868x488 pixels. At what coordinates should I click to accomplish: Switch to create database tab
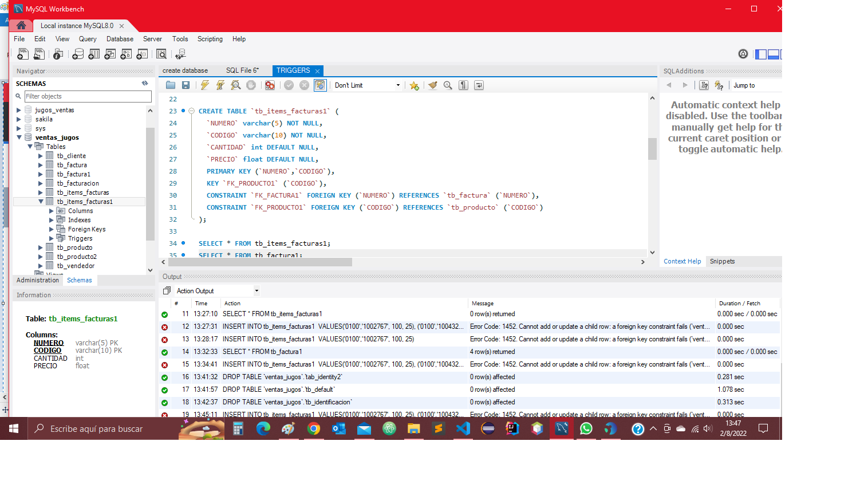pos(185,70)
